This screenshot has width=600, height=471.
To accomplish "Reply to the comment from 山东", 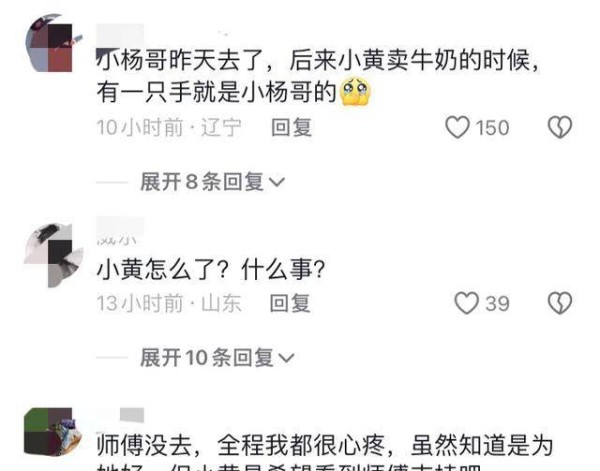I will [x=290, y=303].
